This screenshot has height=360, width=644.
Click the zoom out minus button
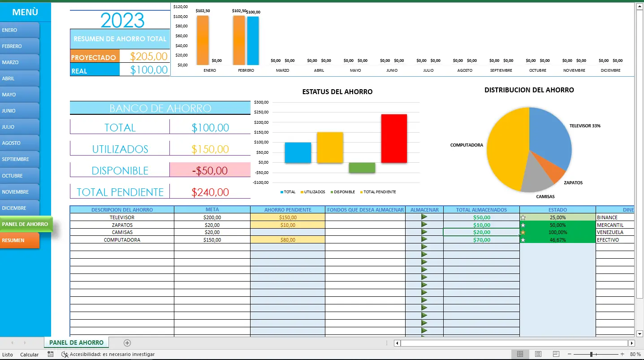coord(569,354)
